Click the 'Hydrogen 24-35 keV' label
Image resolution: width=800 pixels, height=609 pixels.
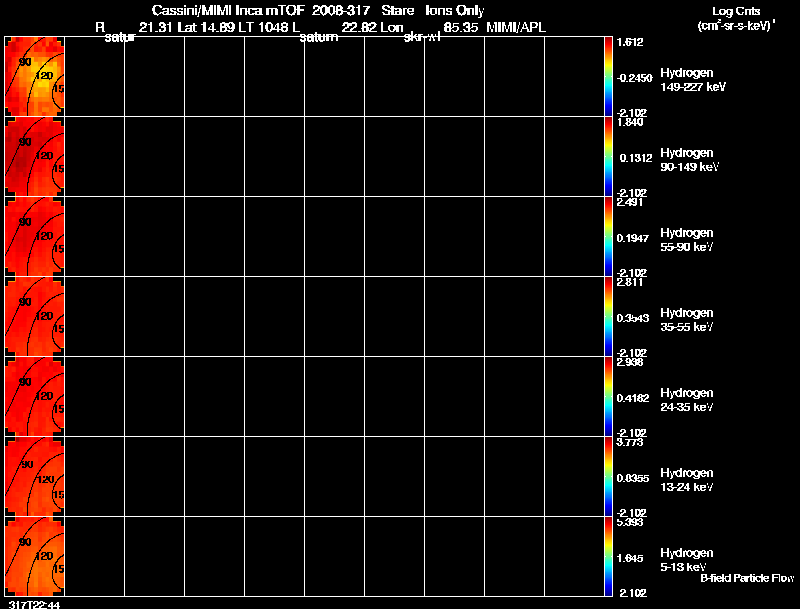687,400
